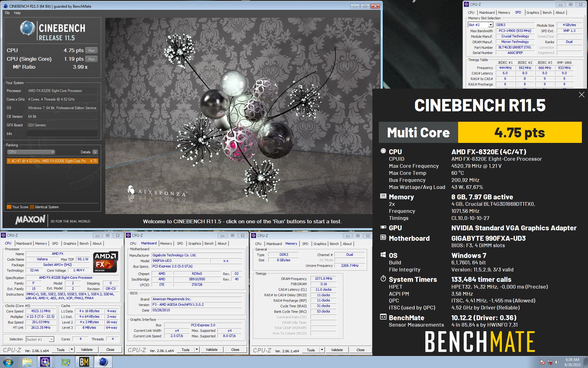This screenshot has width=588, height=368.
Task: Click Tools button in CPU-tab CPU-Z window
Action: pos(61,350)
